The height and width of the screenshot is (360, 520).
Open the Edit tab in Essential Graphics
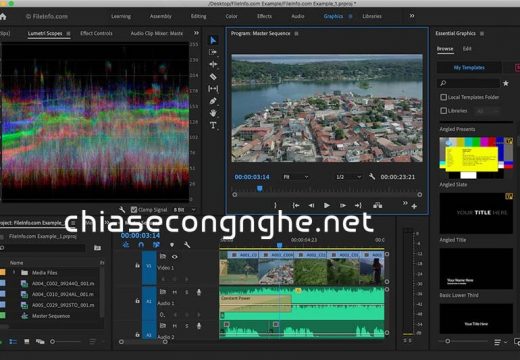tap(467, 49)
